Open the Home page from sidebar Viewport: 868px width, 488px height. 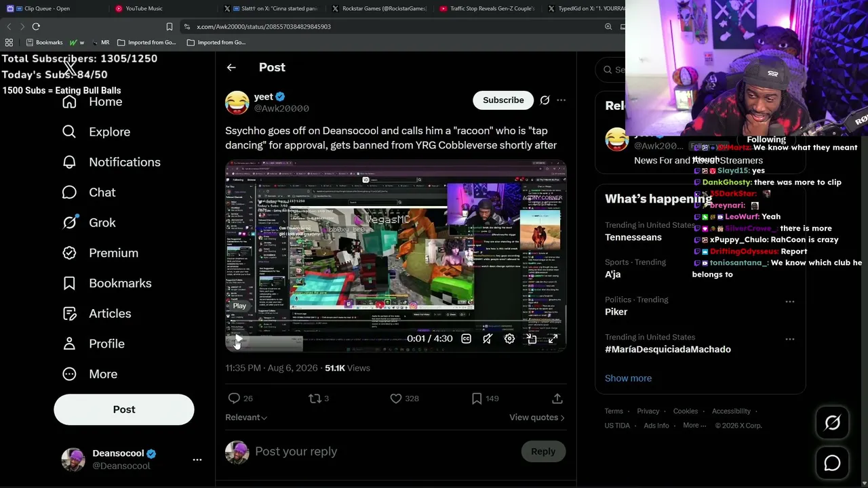click(92, 102)
